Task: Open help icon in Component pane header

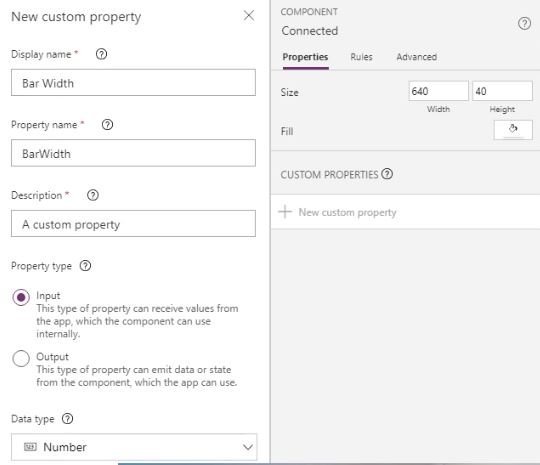Action: coord(524,24)
